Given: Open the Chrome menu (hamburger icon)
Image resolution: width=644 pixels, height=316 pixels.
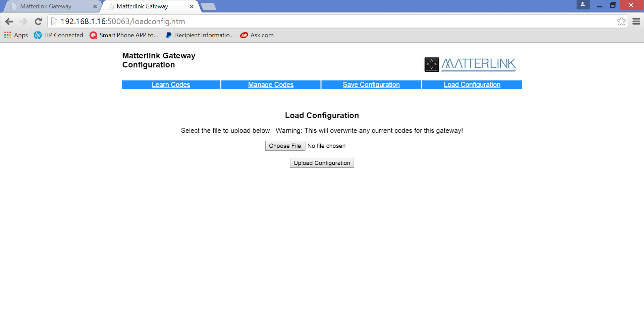Looking at the screenshot, I should pos(636,21).
